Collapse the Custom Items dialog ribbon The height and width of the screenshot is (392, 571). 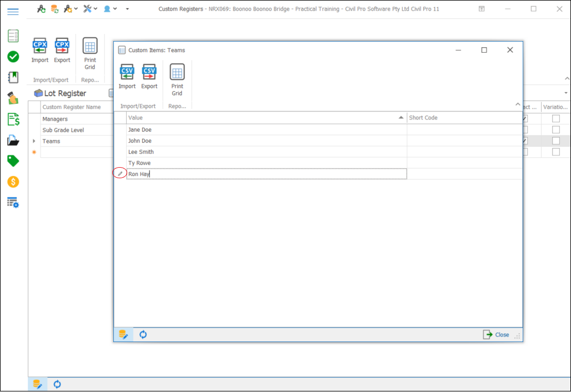coord(518,104)
